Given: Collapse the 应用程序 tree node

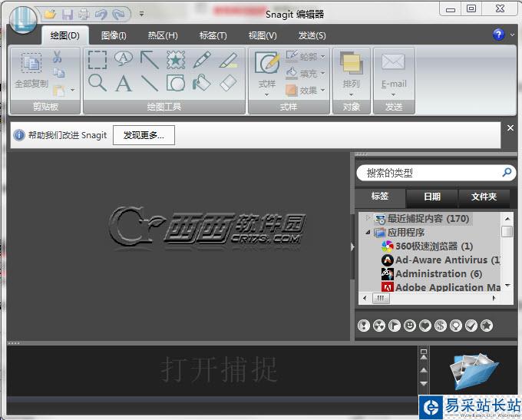Looking at the screenshot, I should point(368,232).
